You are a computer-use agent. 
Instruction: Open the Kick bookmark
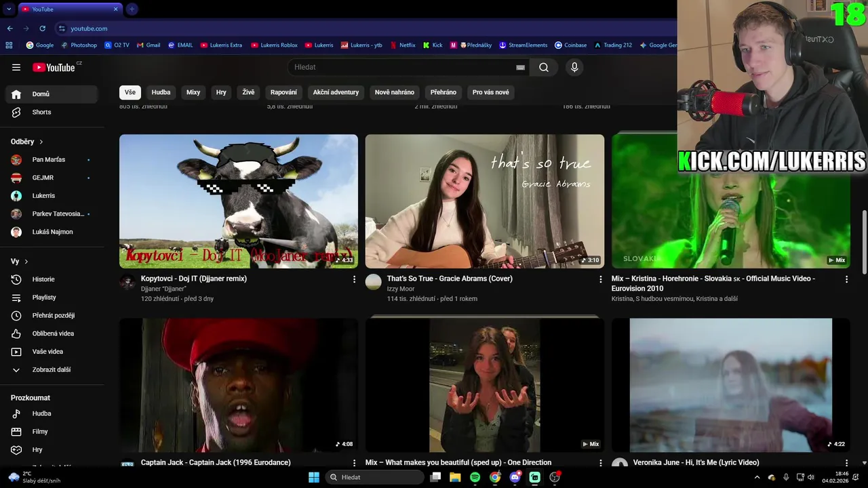(x=433, y=45)
